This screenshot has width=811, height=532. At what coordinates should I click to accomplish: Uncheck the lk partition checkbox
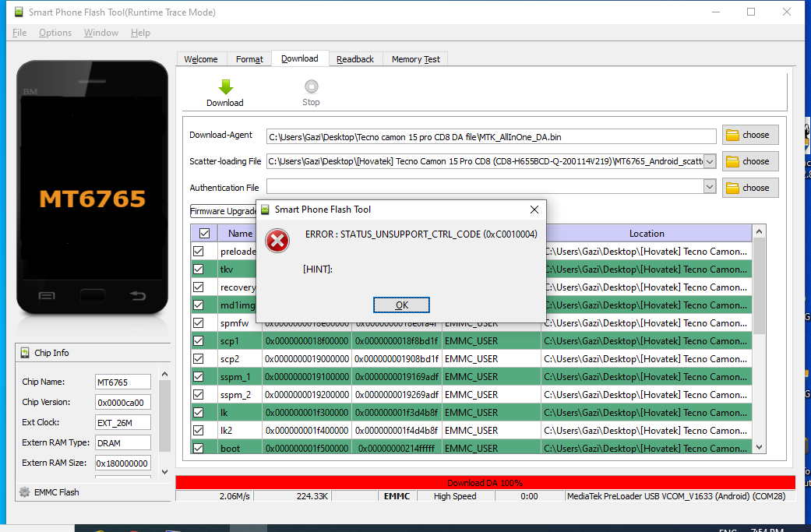pos(198,413)
